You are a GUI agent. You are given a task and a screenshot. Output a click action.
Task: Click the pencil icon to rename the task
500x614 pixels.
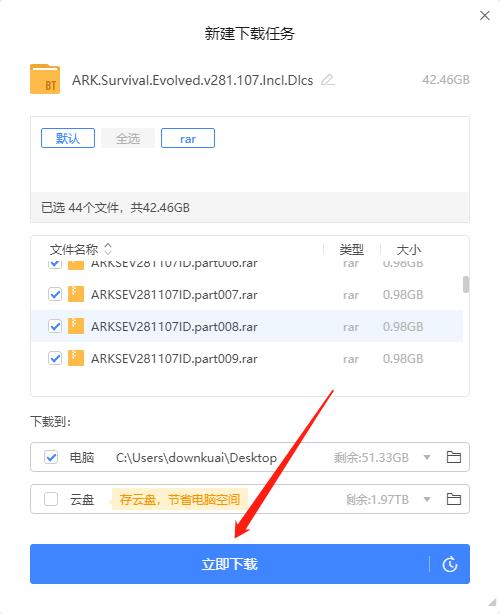tap(328, 80)
